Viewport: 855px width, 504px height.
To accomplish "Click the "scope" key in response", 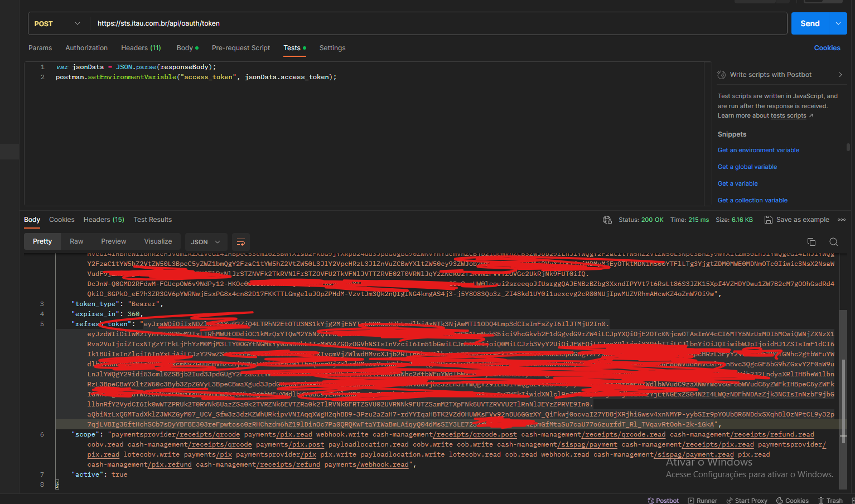I will pos(86,434).
